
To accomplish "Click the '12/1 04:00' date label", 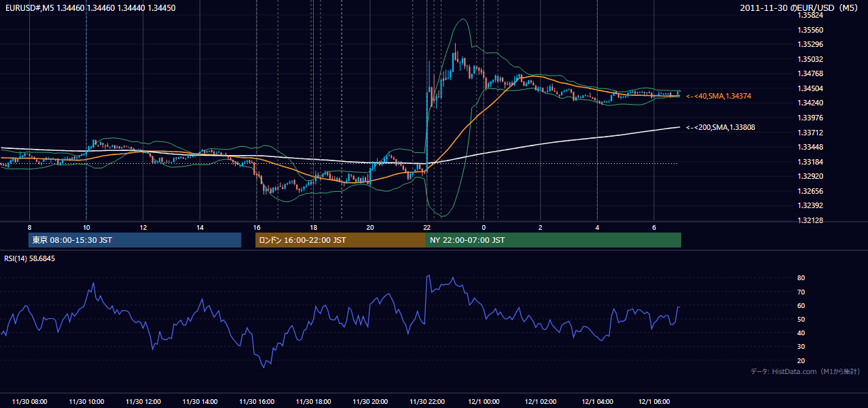I will 597,402.
